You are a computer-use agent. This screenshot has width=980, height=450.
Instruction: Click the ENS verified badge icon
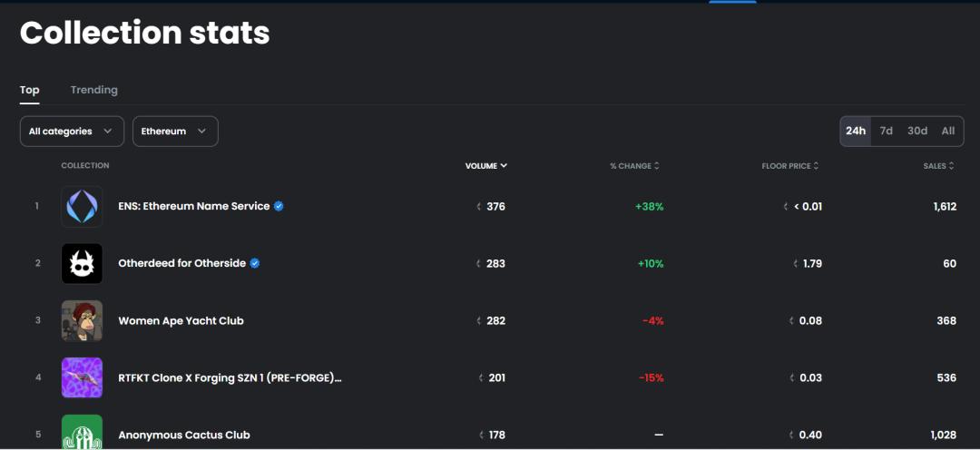[x=279, y=207]
